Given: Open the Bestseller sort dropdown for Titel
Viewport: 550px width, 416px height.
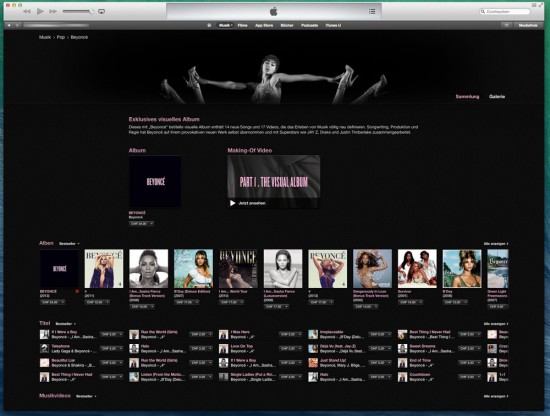Looking at the screenshot, I should click(x=66, y=324).
